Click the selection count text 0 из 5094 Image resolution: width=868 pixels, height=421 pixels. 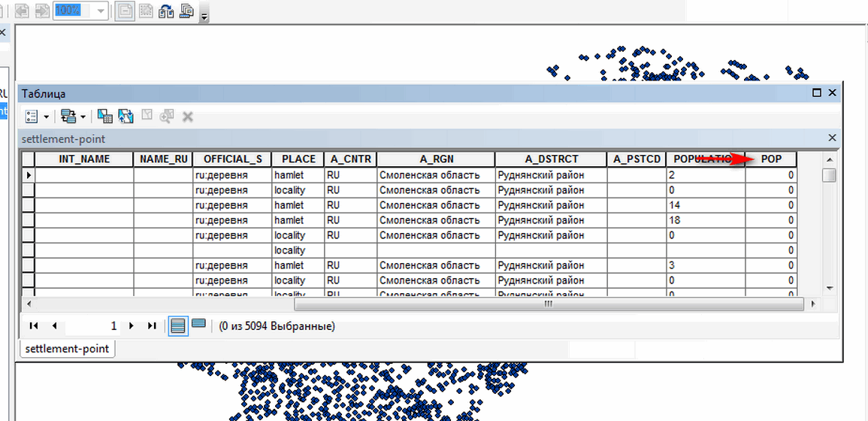click(x=277, y=326)
